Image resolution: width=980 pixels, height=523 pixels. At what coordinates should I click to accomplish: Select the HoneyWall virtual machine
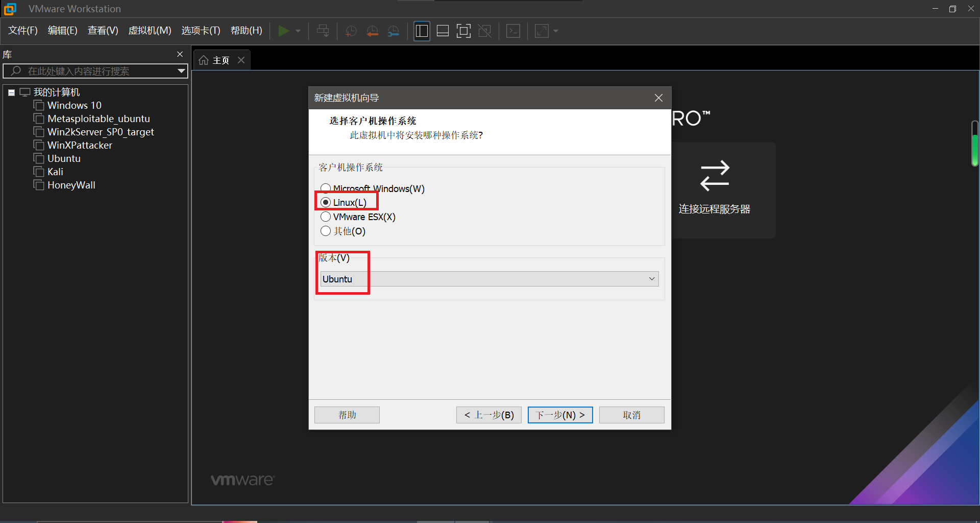[x=71, y=185]
